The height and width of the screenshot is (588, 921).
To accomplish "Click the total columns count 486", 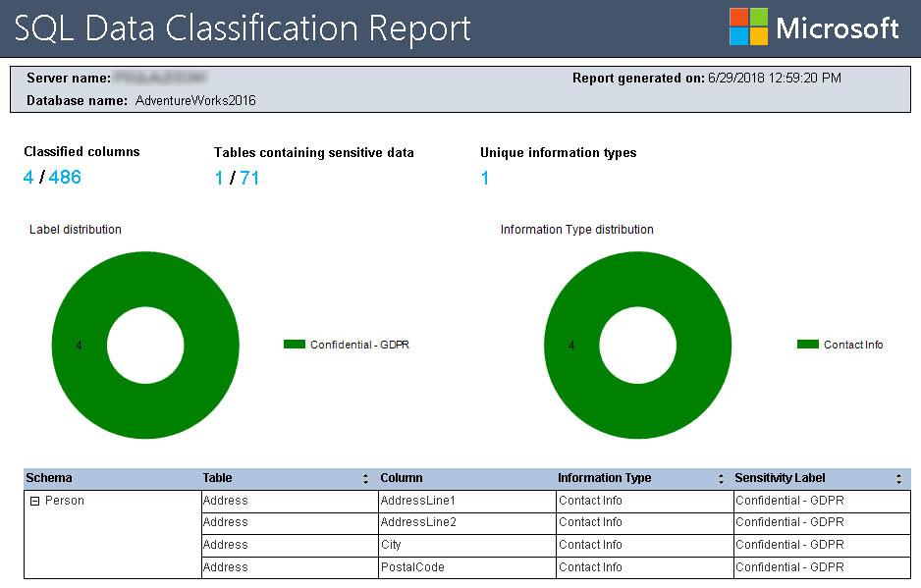I will [65, 177].
